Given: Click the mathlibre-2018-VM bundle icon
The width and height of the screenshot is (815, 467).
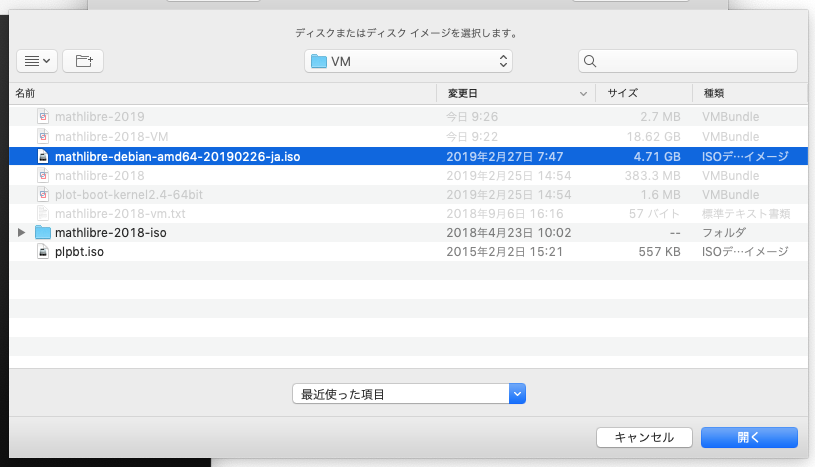Looking at the screenshot, I should pyautogui.click(x=42, y=137).
